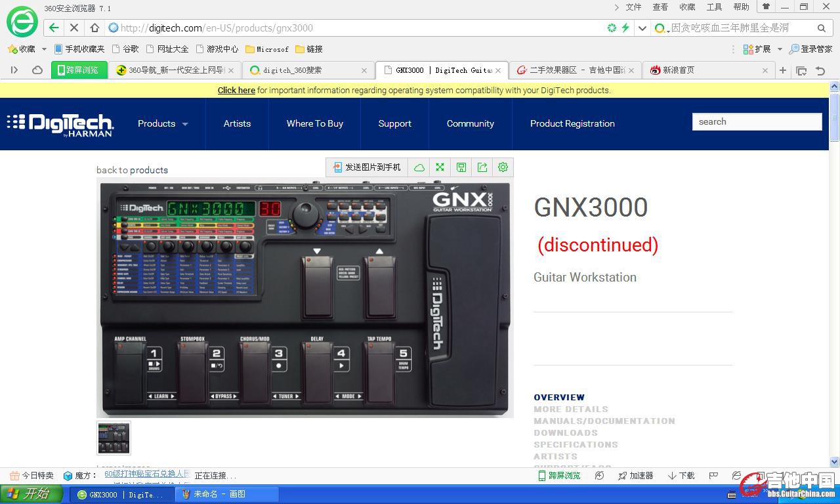Open the Support navigation link
The height and width of the screenshot is (504, 840).
click(395, 123)
